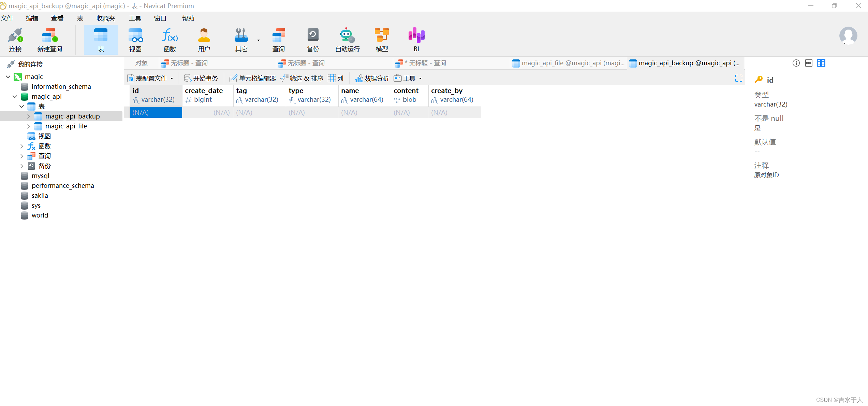Toggle fullscreen expand icon of data grid
Screen dimensions: 868x406
click(739, 78)
